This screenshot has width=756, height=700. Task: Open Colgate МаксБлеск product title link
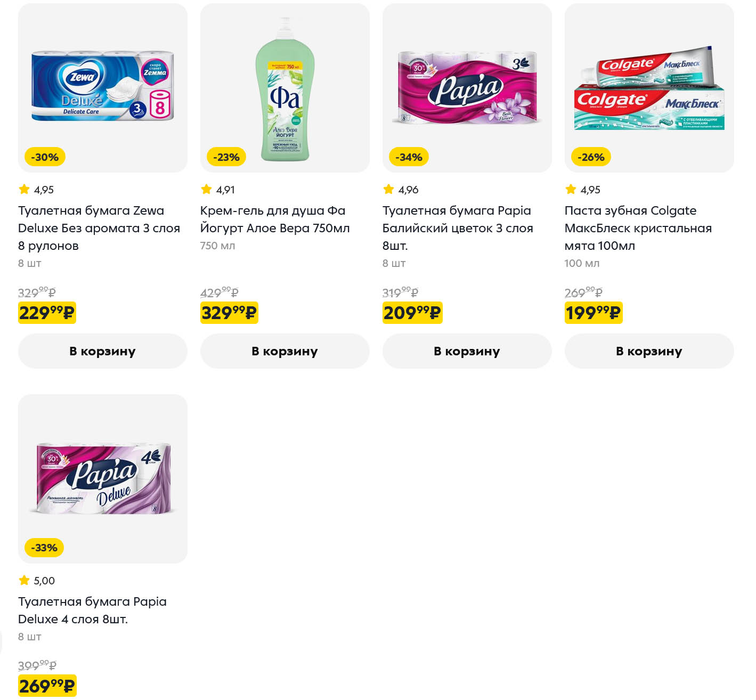tap(638, 228)
